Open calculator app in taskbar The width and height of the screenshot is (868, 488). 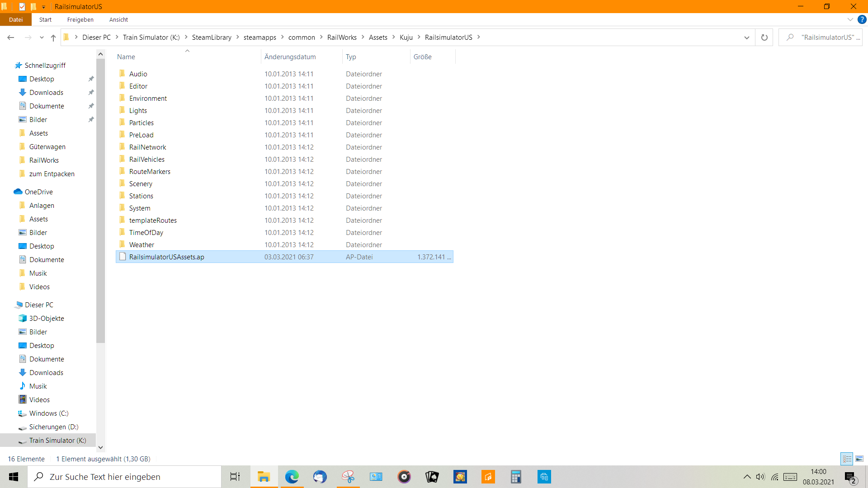click(x=516, y=477)
